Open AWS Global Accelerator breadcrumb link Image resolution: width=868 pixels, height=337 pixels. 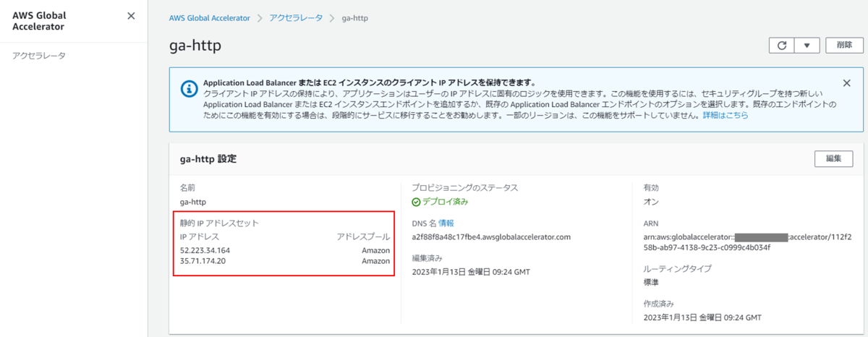click(210, 17)
